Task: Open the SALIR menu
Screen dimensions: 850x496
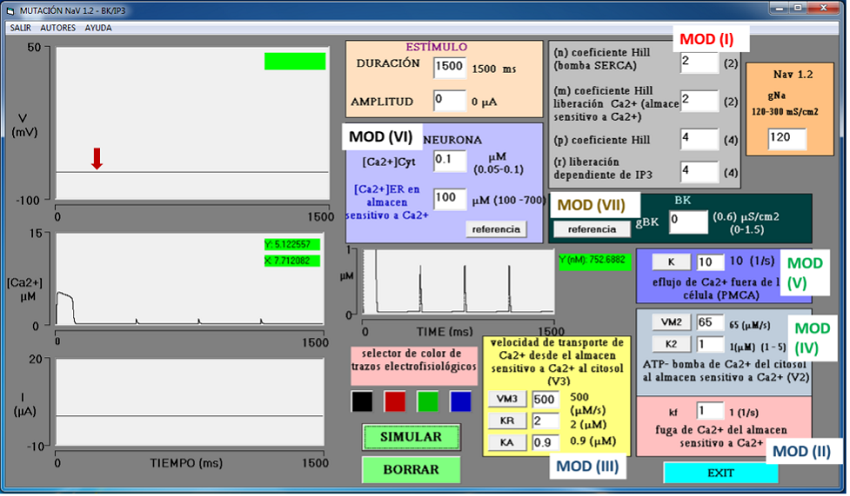Action: (x=20, y=28)
